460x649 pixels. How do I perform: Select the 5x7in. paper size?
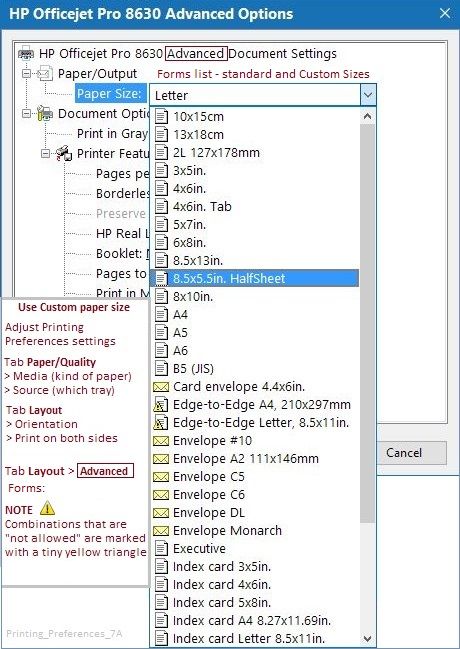click(254, 224)
